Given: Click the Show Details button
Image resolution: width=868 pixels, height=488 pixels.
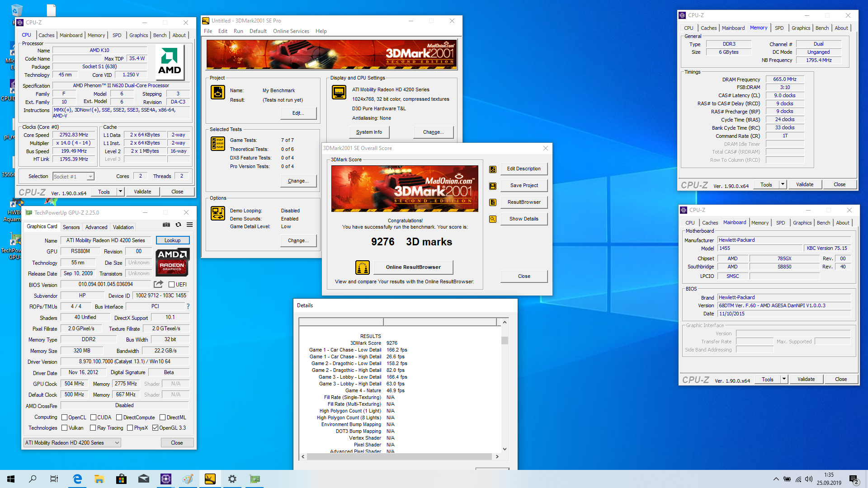Looking at the screenshot, I should (524, 219).
